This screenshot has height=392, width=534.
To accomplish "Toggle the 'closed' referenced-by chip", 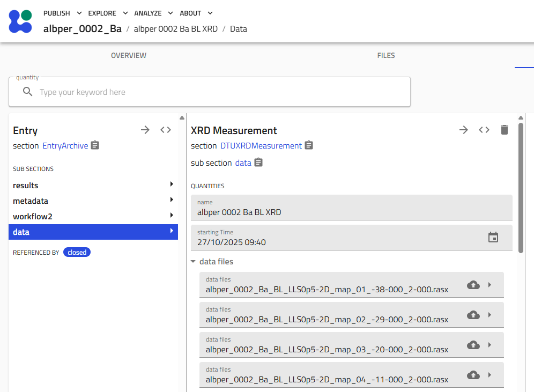I will click(x=77, y=252).
